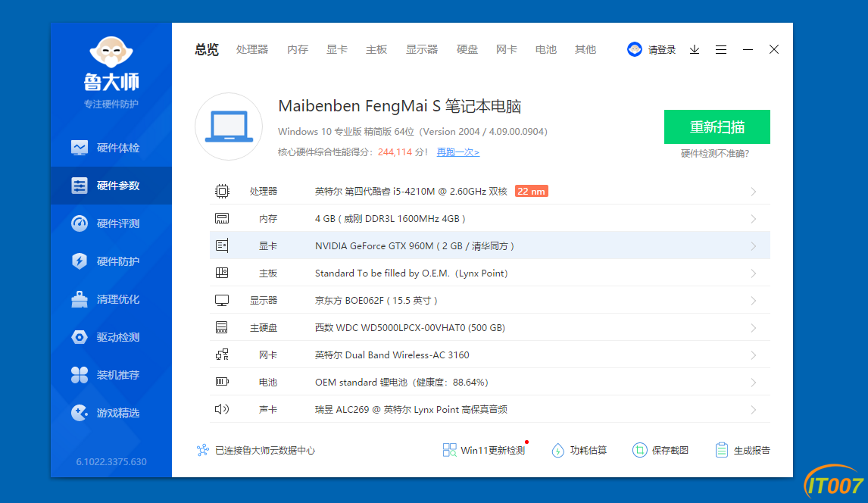868x503 pixels.
Task: Click the memory module icon
Action: pyautogui.click(x=222, y=219)
